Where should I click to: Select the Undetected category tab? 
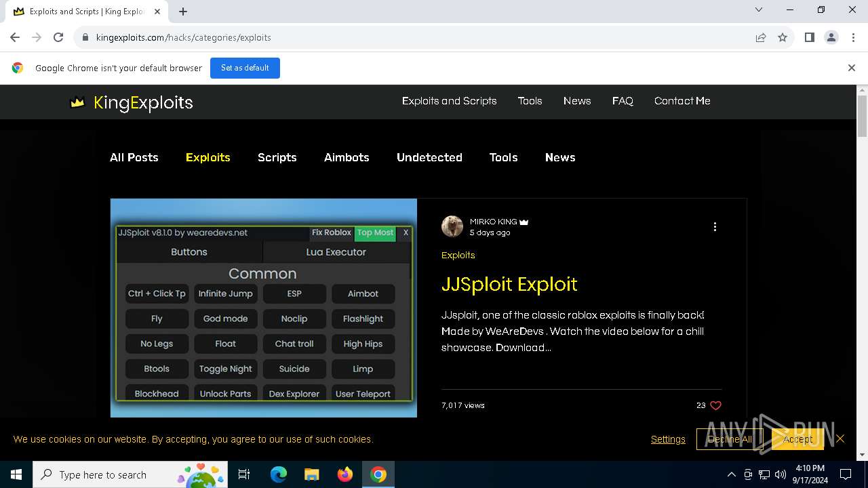429,157
